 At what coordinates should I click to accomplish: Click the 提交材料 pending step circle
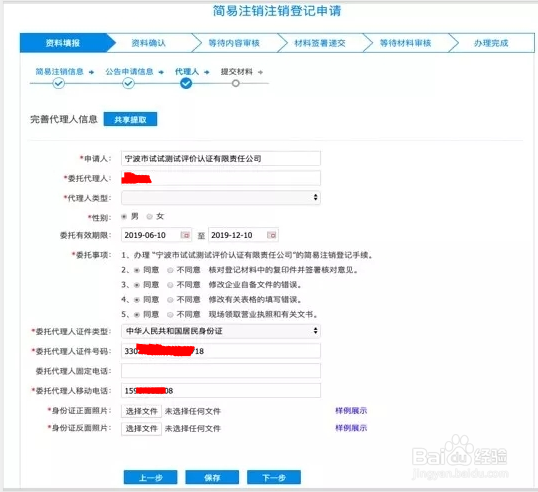click(235, 83)
